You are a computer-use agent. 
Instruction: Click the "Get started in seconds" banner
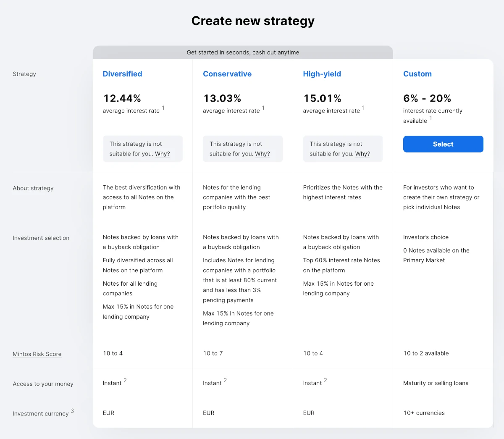click(243, 53)
